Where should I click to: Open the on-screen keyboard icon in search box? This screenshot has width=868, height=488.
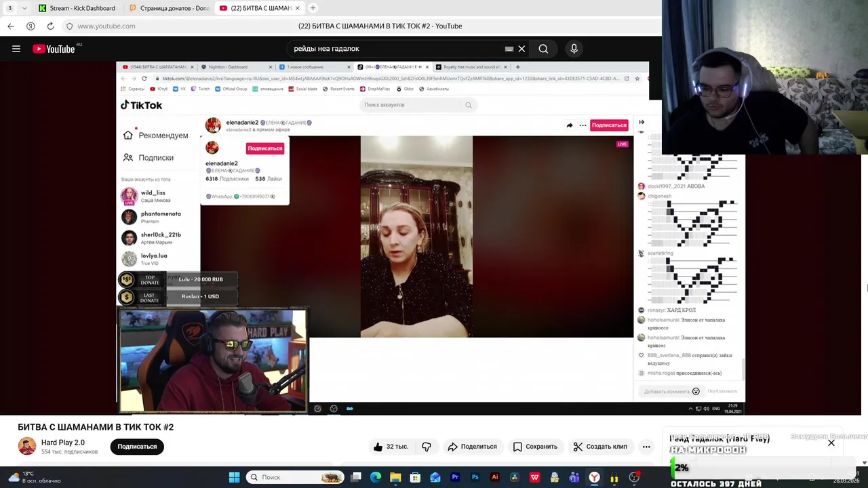509,49
